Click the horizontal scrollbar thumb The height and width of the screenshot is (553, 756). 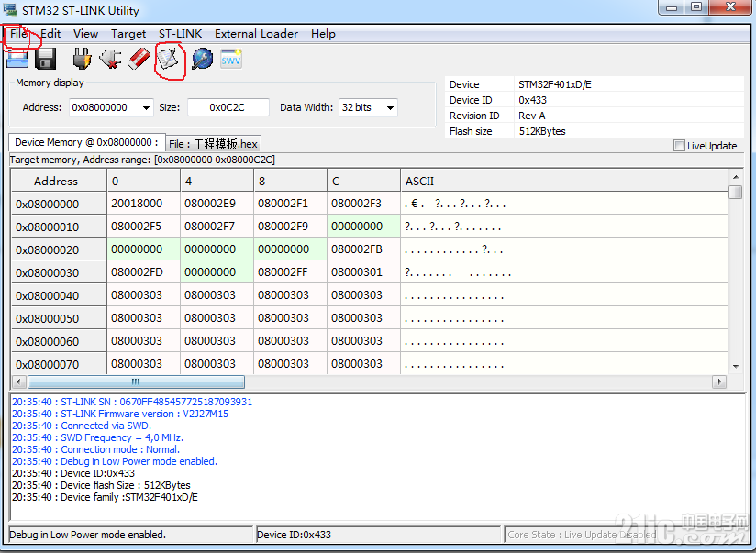pyautogui.click(x=136, y=382)
